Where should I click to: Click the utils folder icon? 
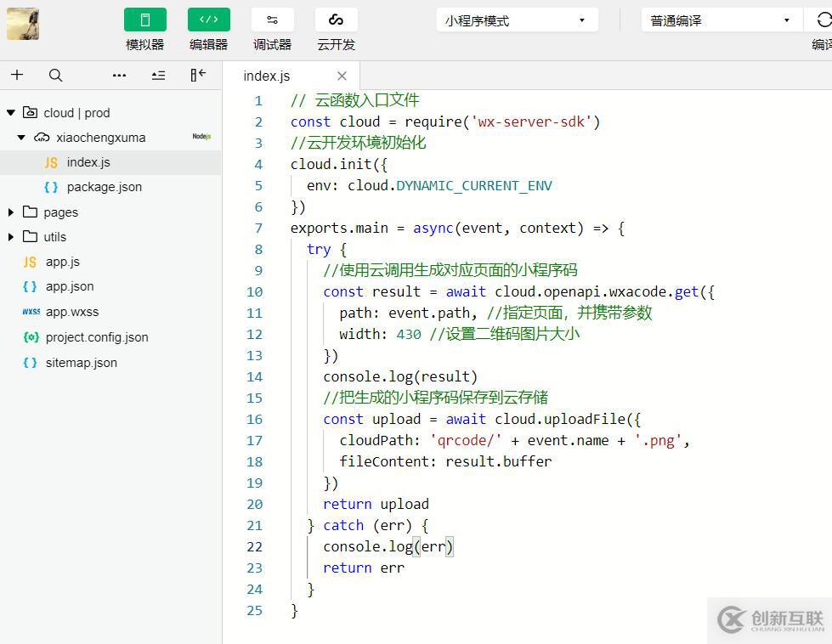pyautogui.click(x=31, y=236)
